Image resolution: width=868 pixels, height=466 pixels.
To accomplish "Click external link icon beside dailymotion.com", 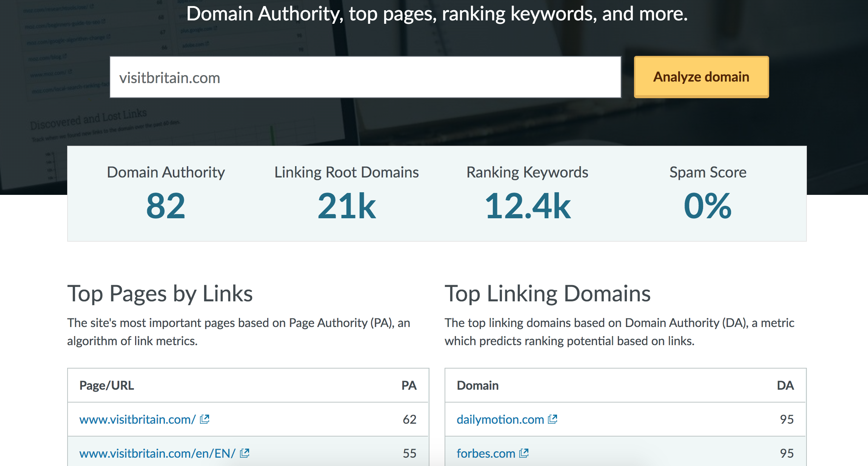I will click(553, 419).
